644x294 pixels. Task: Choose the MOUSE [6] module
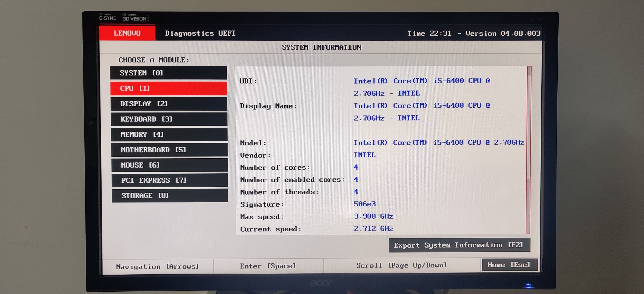(x=170, y=165)
